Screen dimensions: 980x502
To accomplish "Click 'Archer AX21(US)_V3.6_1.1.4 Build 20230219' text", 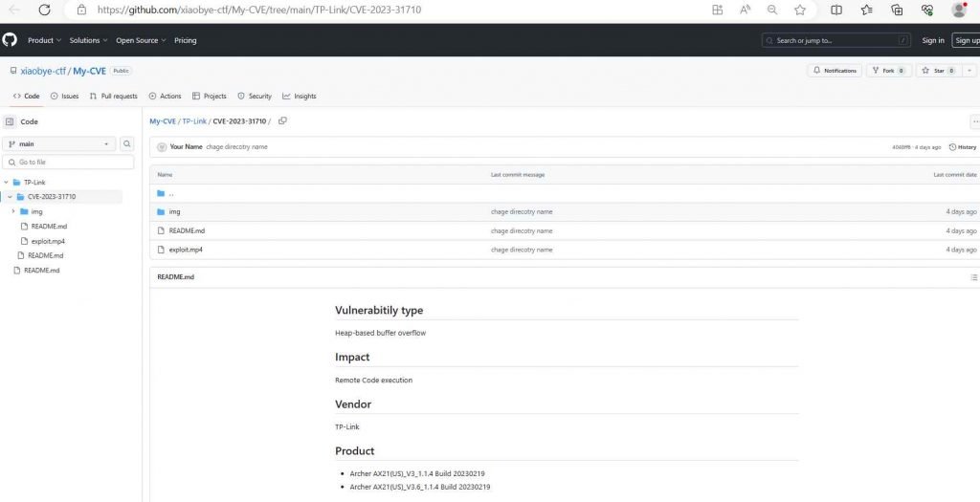I will tap(420, 487).
